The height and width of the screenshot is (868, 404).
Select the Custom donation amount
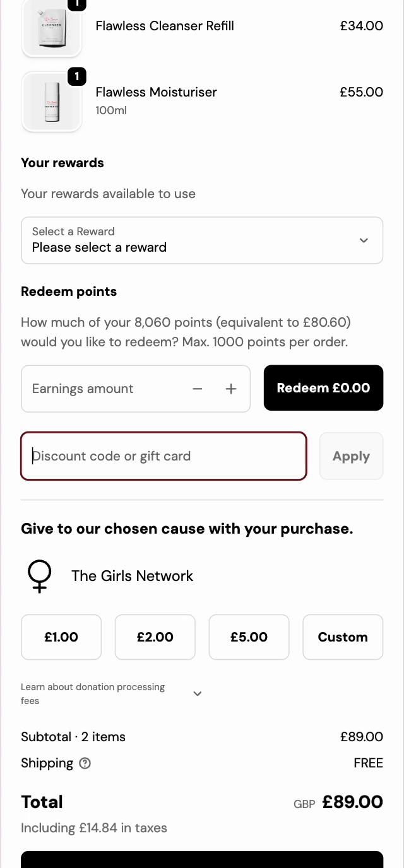pos(343,637)
